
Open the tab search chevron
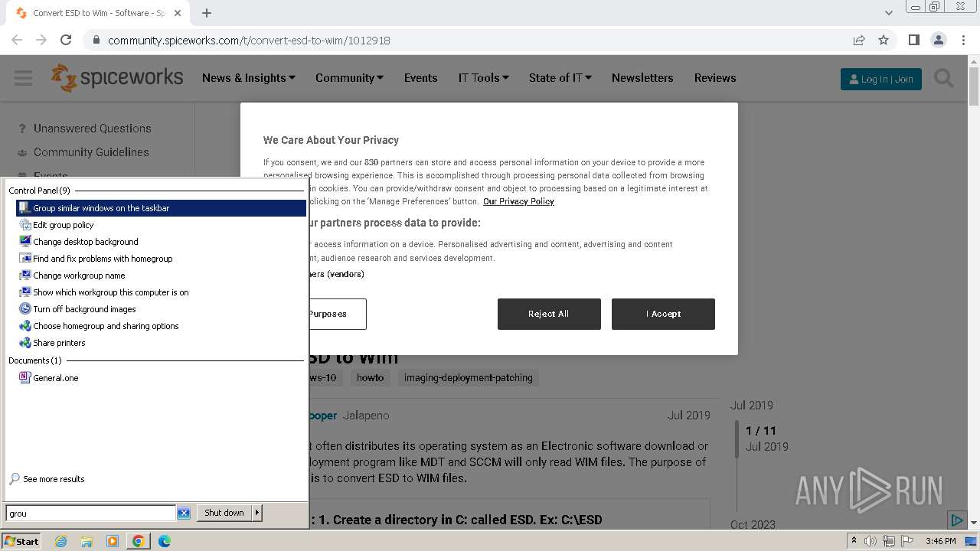(x=888, y=13)
